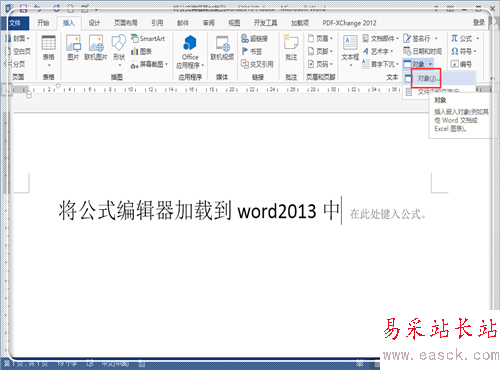This screenshot has width=500, height=370.
Task: Insert a cross-reference (交叉引用)
Action: (x=257, y=64)
